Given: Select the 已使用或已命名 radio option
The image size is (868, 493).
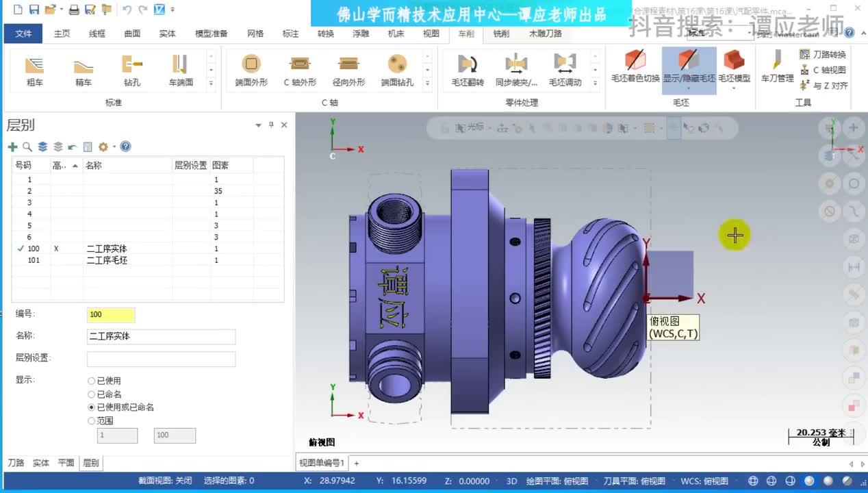Looking at the screenshot, I should click(x=92, y=407).
